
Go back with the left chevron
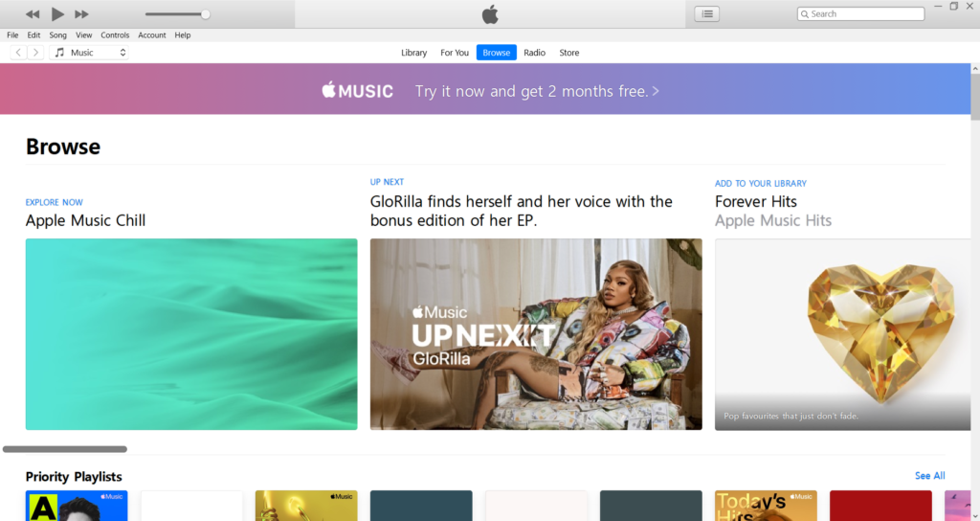pyautogui.click(x=18, y=53)
